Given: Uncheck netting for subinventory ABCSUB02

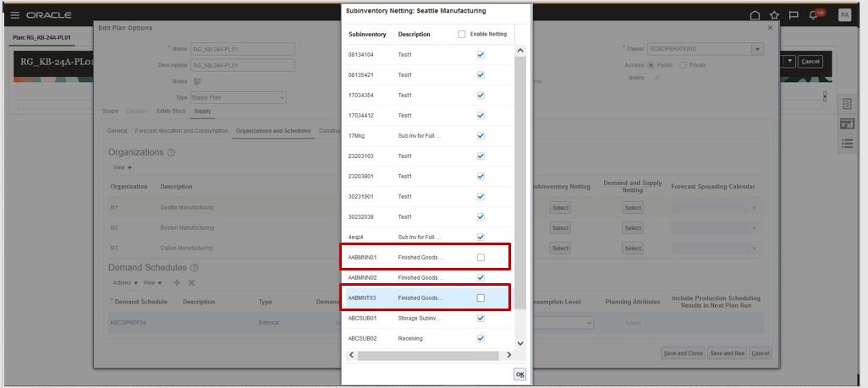Looking at the screenshot, I should point(481,338).
